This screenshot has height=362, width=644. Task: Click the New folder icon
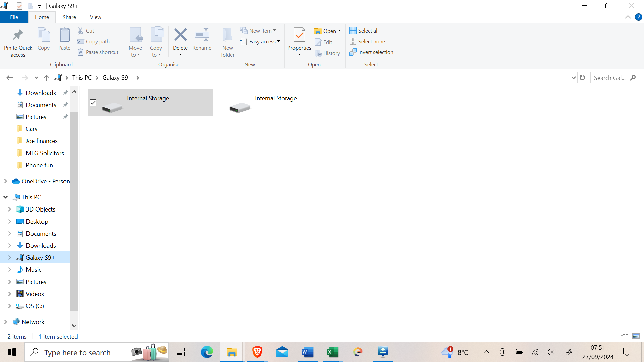point(228,35)
